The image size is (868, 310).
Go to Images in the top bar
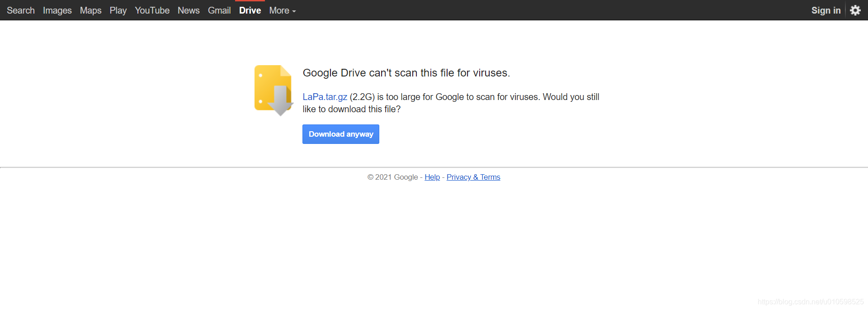click(57, 10)
